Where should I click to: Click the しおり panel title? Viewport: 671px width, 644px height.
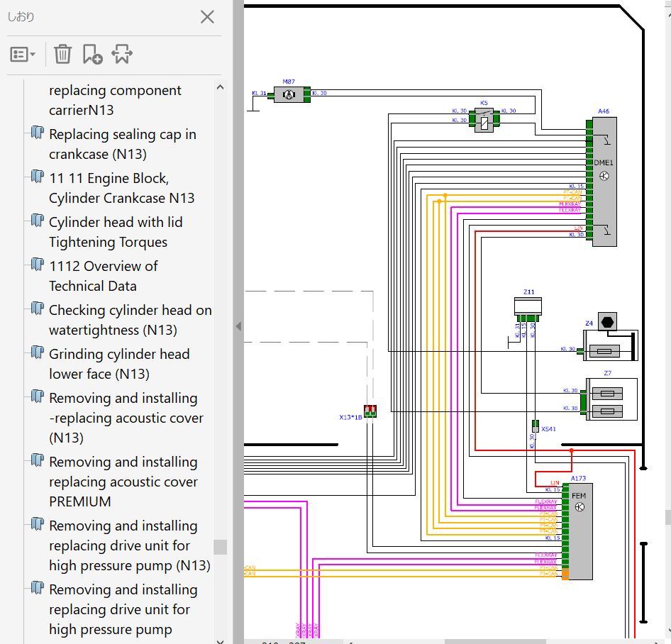point(21,17)
